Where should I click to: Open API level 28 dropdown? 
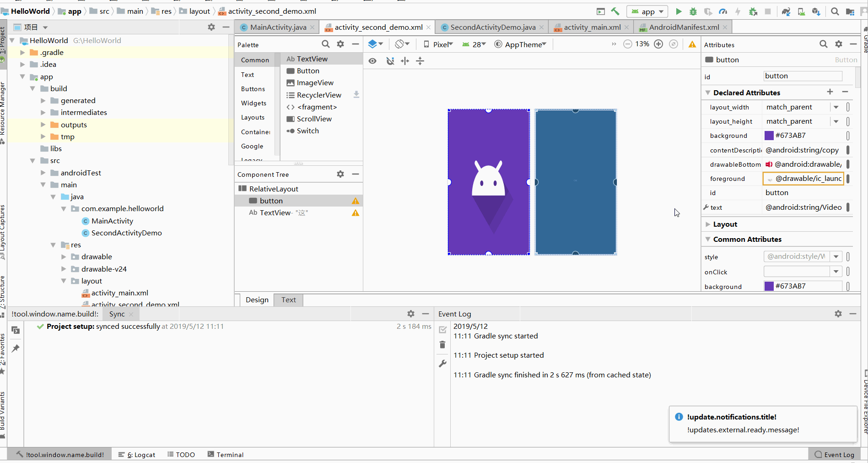[474, 44]
